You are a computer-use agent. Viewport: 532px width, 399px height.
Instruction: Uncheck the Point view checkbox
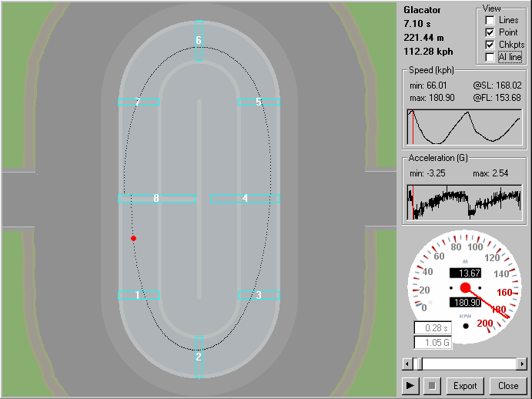pos(490,32)
